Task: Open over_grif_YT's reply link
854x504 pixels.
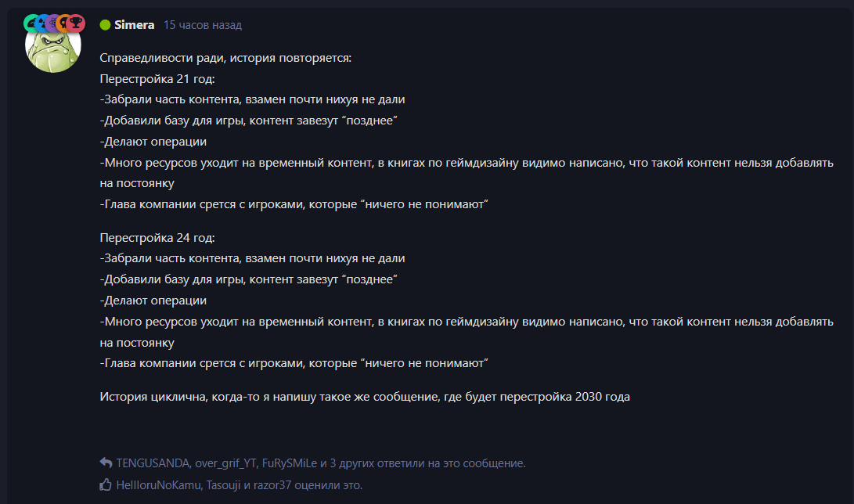Action: click(225, 463)
